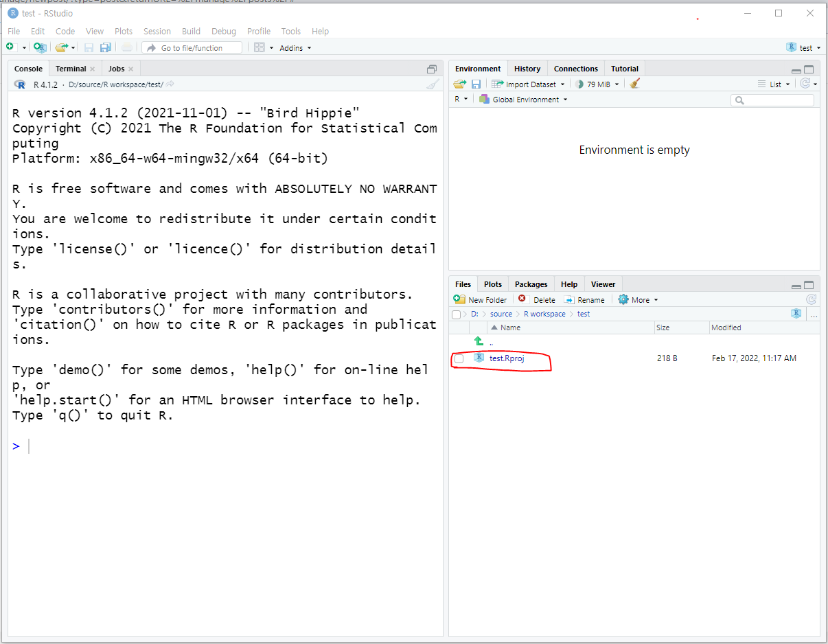Click the clear environment broom icon
Image resolution: width=828 pixels, height=644 pixels.
[634, 84]
